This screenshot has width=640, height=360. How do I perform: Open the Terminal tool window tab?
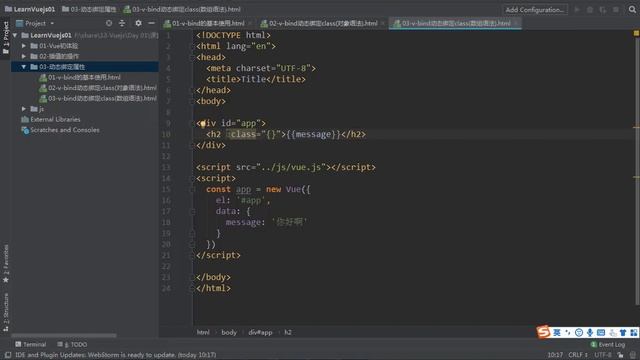tap(31, 344)
